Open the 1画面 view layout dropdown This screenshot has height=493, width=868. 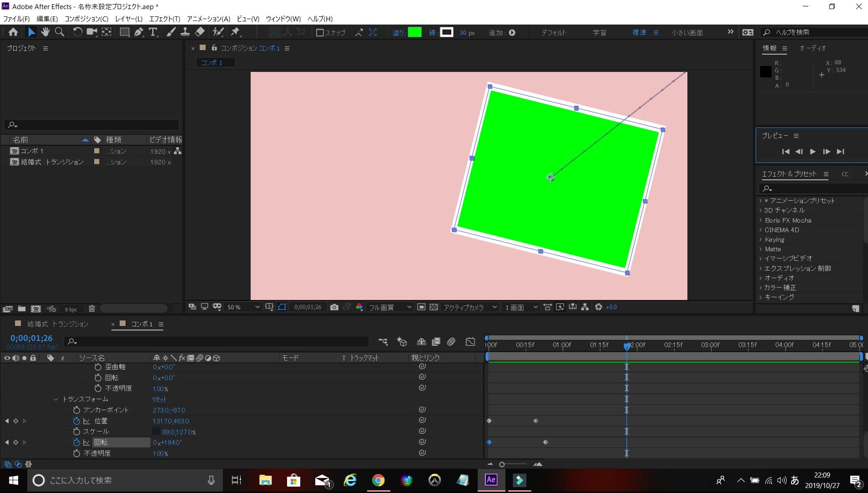521,307
